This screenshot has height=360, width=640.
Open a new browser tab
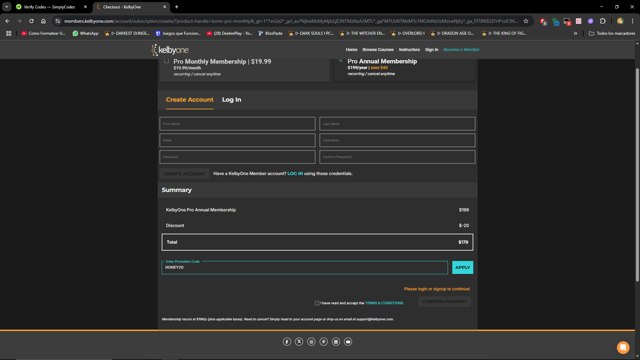point(176,7)
